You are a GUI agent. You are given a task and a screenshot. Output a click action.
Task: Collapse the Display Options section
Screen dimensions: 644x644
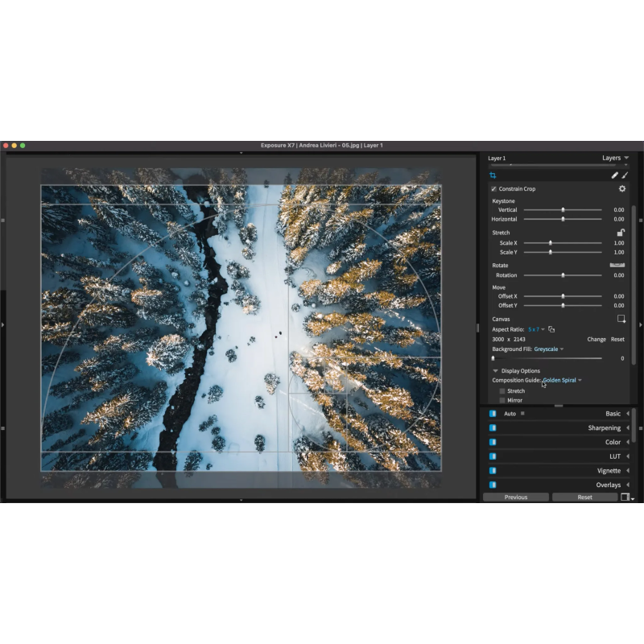point(496,371)
